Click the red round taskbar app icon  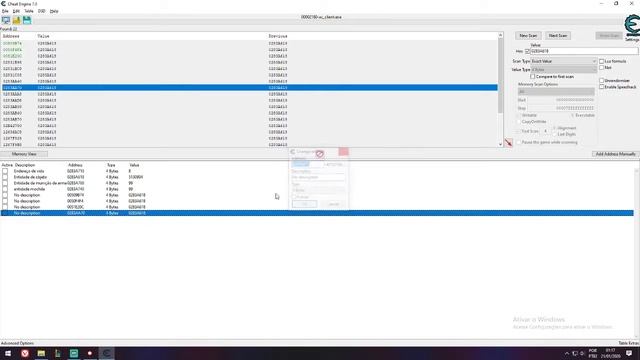click(x=25, y=353)
